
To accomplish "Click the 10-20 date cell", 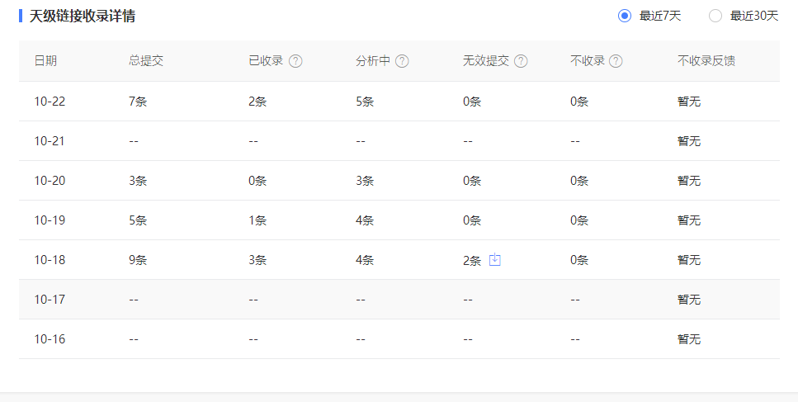I will pos(49,181).
